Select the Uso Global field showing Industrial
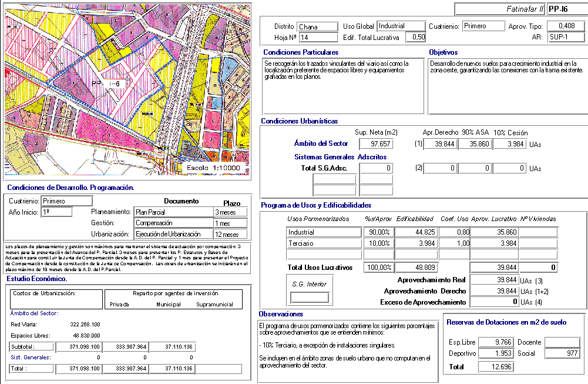 tap(401, 26)
